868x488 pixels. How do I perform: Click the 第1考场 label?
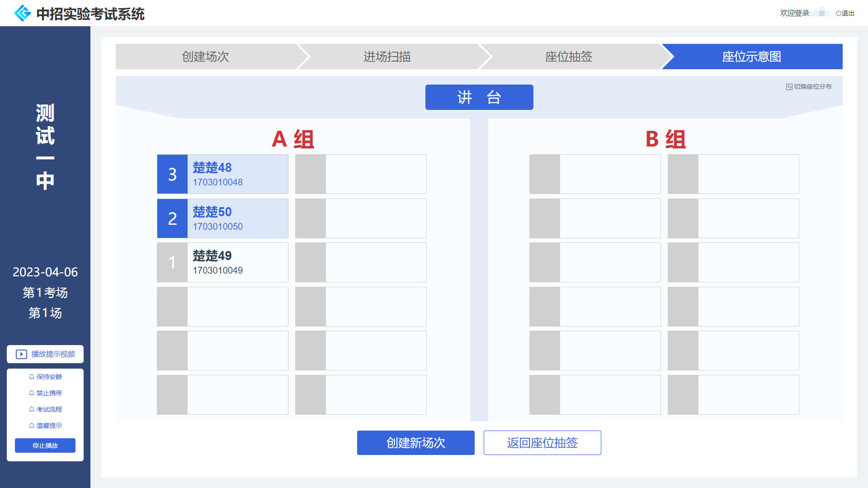tap(45, 293)
